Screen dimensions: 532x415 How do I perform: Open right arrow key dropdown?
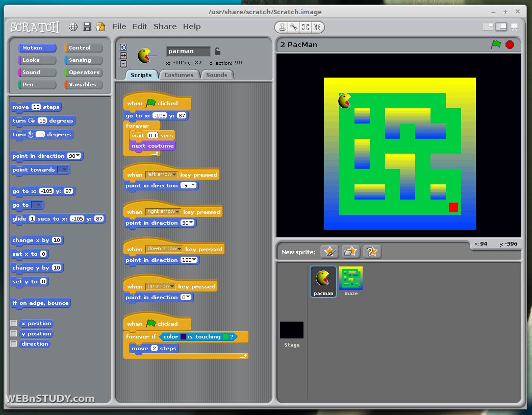tap(163, 211)
